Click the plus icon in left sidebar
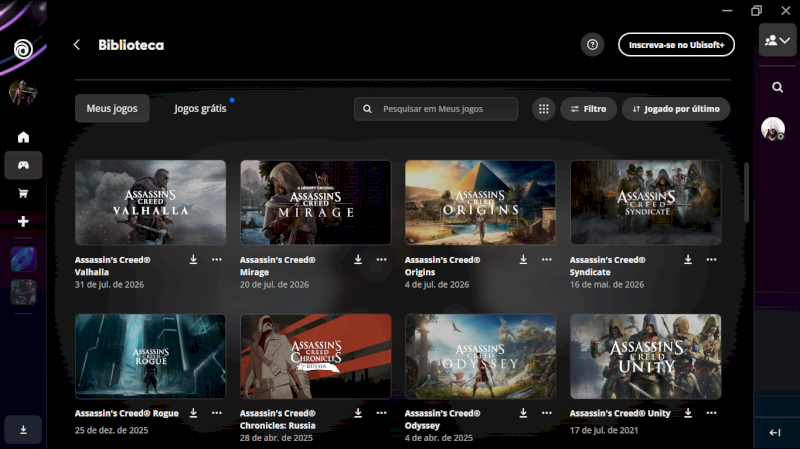This screenshot has height=449, width=800. (23, 221)
